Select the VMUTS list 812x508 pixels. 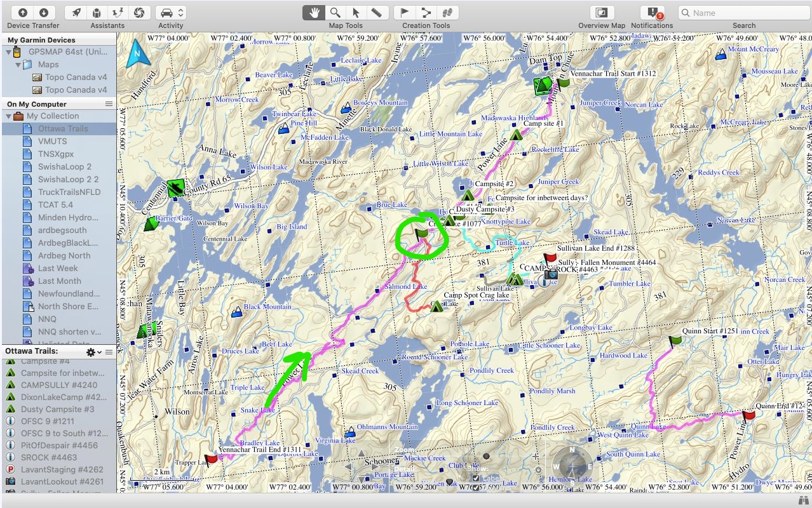[58, 141]
